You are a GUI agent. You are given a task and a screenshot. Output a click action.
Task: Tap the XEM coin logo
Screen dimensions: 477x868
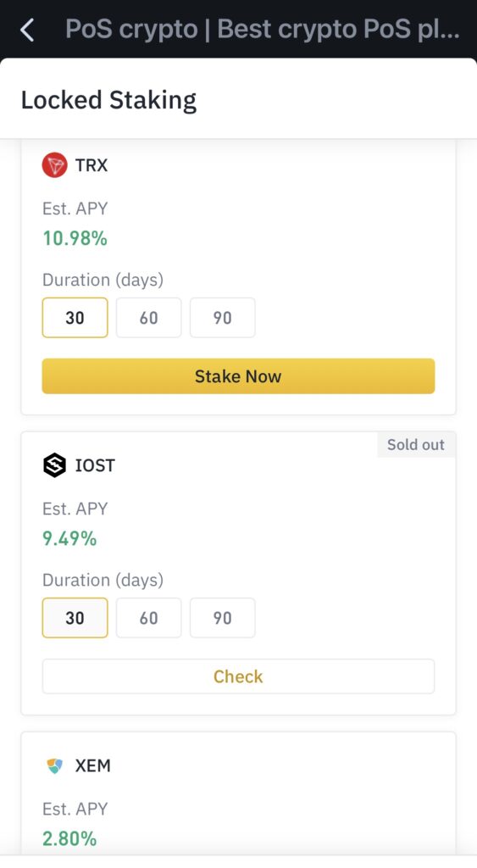54,765
